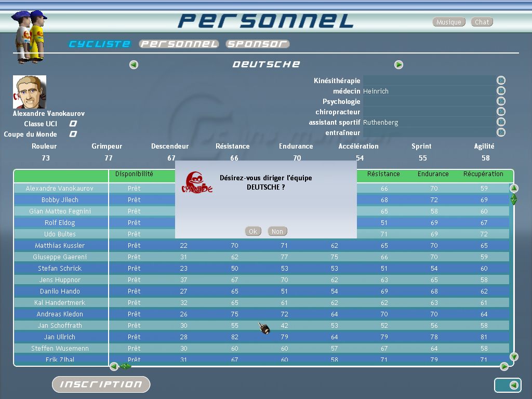
Task: Click Alexandre Vanokaurov's portrait thumbnail
Action: click(30, 92)
